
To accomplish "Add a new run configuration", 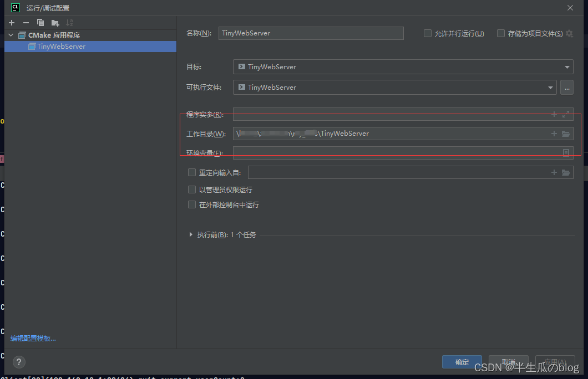I will coord(12,23).
